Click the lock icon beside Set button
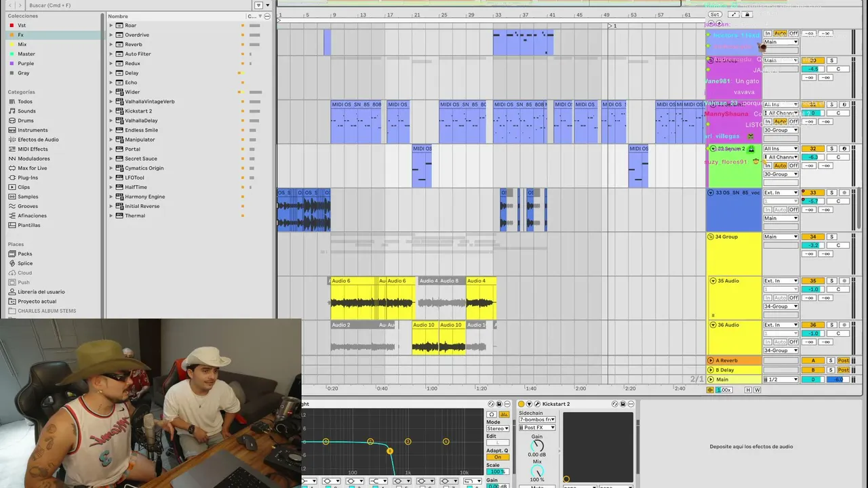The image size is (868, 488). pos(747,14)
